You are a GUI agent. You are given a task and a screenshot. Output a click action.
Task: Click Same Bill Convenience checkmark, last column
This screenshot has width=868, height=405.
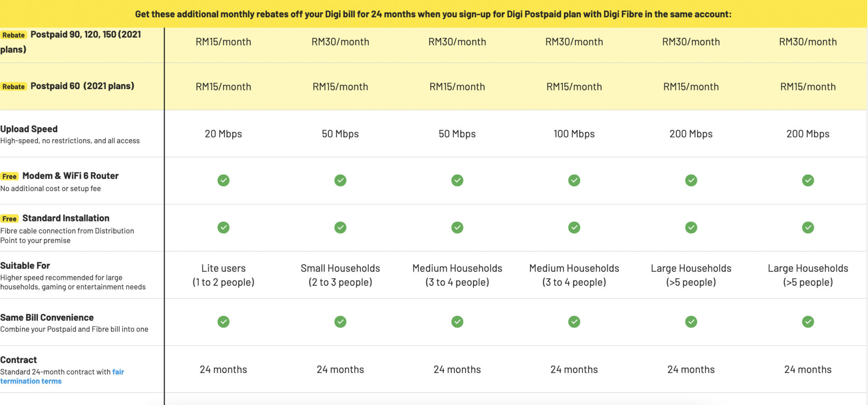coord(808,321)
